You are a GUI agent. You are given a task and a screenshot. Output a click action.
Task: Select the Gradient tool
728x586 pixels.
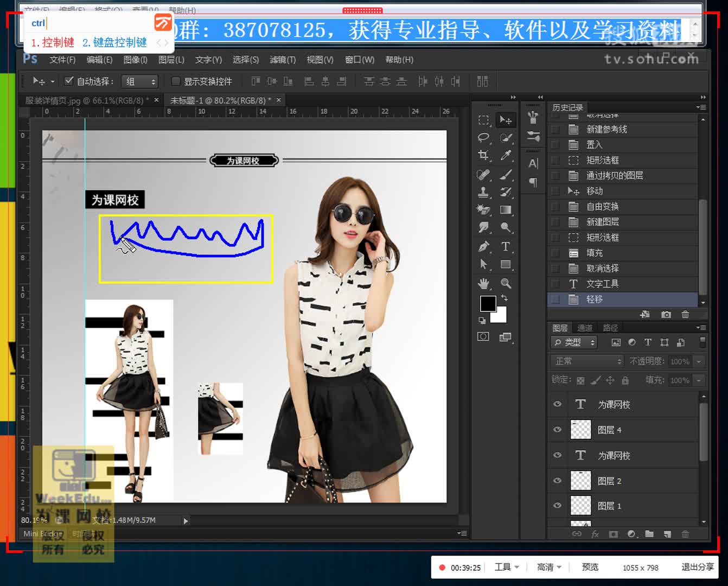click(x=506, y=210)
